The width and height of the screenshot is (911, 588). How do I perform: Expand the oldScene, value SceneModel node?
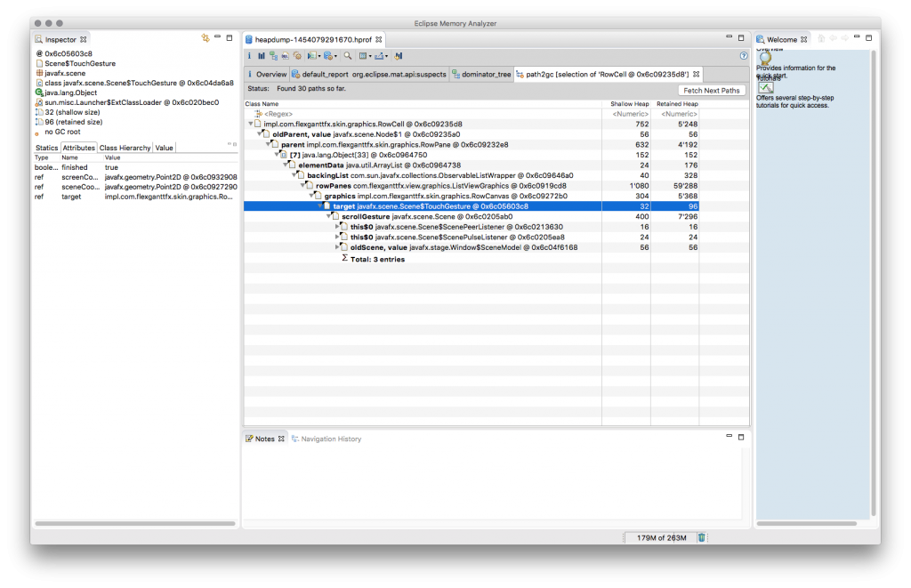click(x=337, y=247)
